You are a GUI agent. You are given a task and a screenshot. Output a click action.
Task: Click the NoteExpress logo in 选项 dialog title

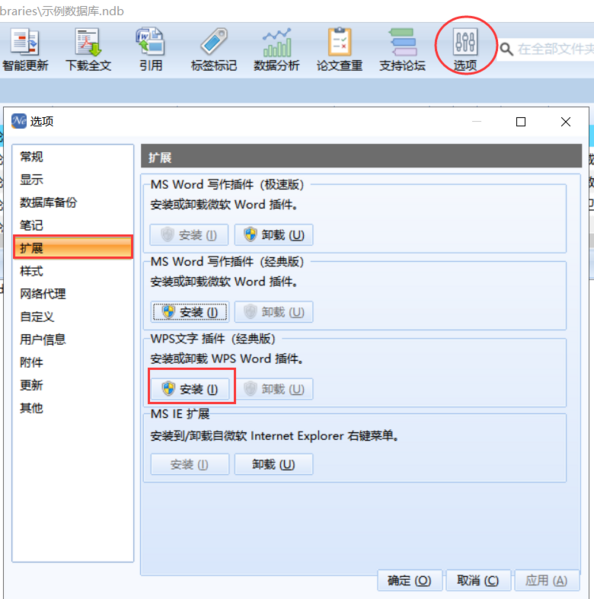(x=19, y=121)
